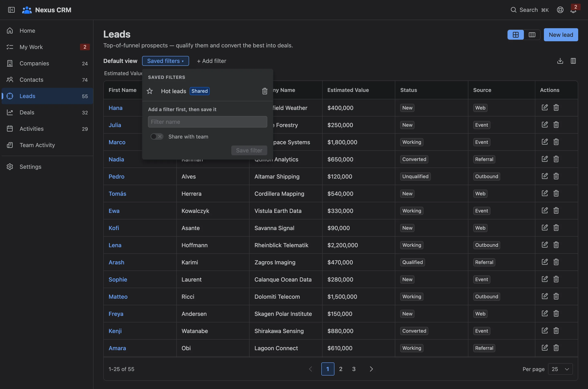Click the New lead button
588x389 pixels.
(561, 35)
